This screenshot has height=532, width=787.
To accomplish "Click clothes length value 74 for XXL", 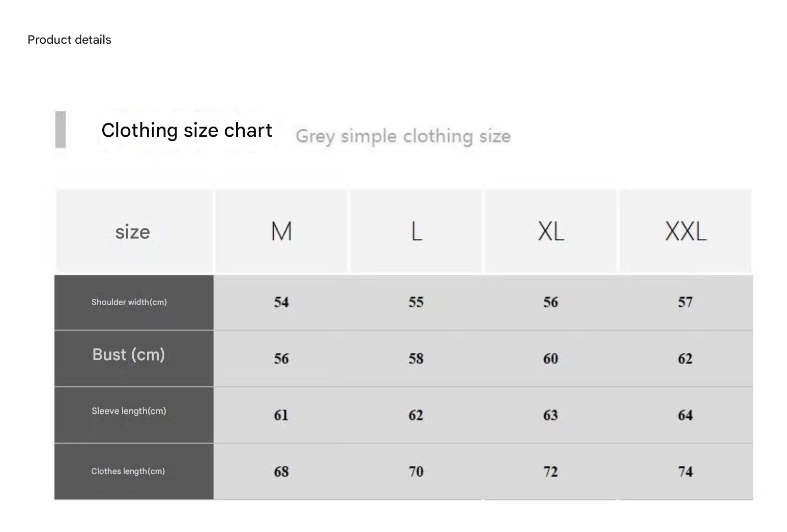I will pyautogui.click(x=685, y=471).
